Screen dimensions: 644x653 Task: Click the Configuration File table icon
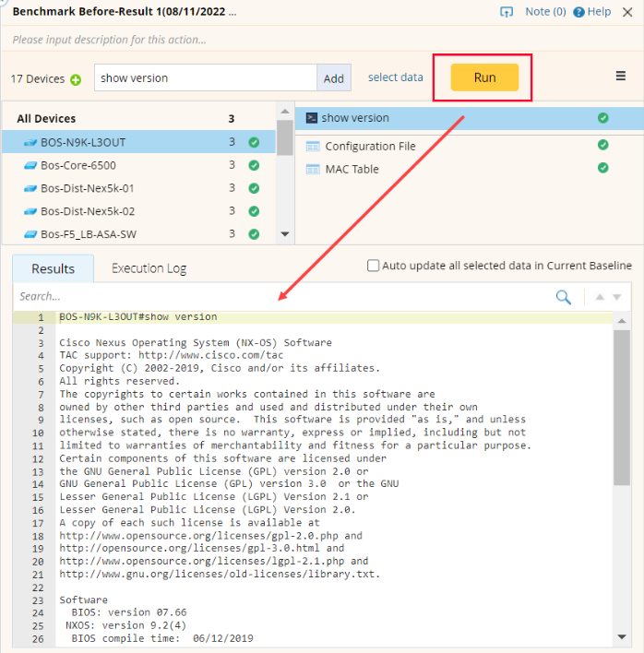[x=313, y=146]
